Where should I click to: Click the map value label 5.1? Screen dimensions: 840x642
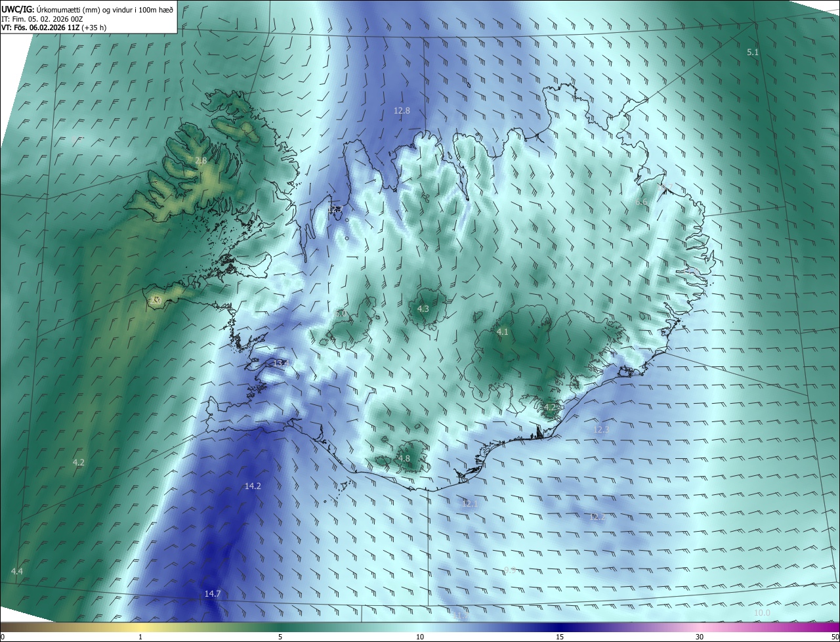click(x=753, y=52)
